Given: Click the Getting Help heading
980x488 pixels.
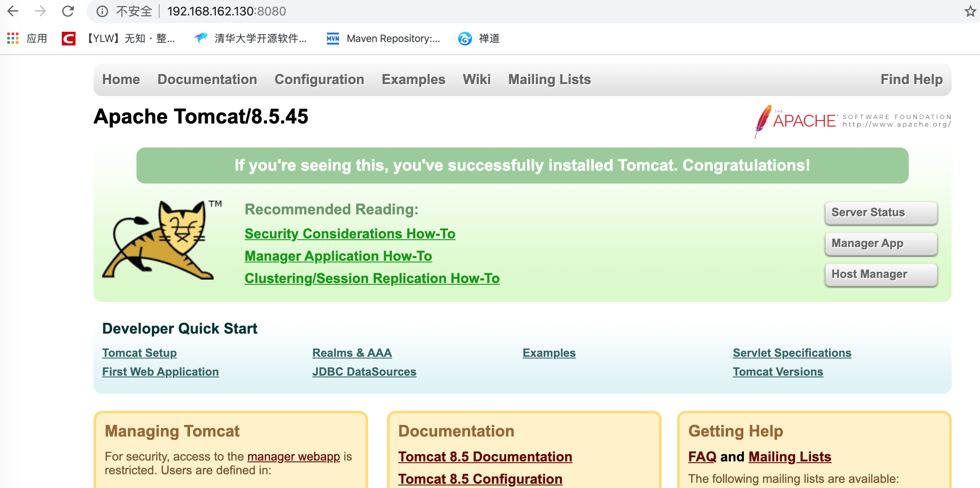Looking at the screenshot, I should click(x=735, y=431).
